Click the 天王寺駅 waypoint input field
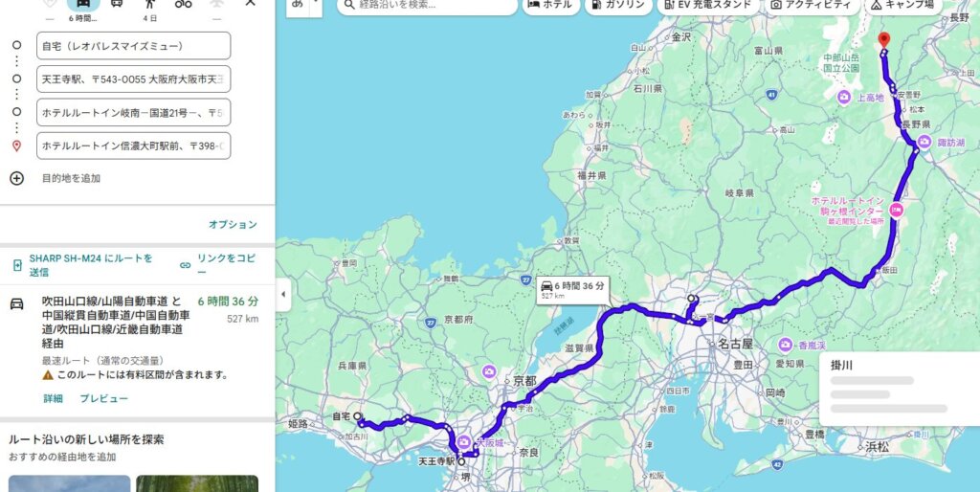Image resolution: width=980 pixels, height=492 pixels. [x=133, y=79]
